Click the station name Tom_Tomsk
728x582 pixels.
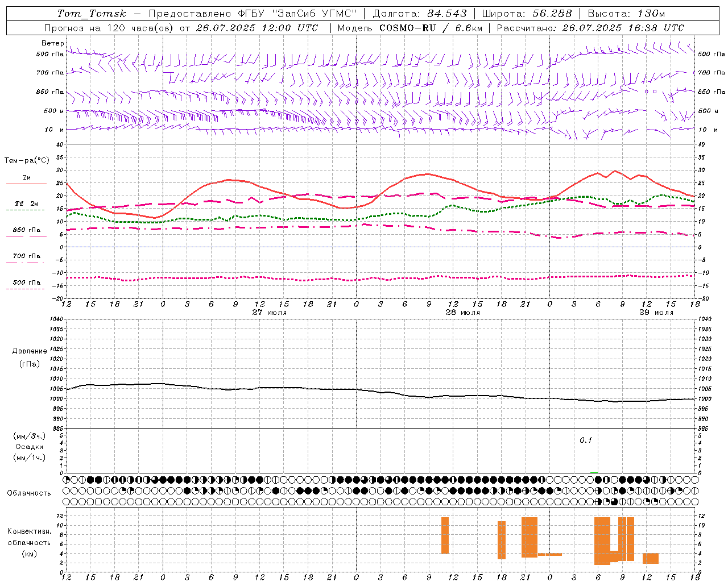(92, 14)
